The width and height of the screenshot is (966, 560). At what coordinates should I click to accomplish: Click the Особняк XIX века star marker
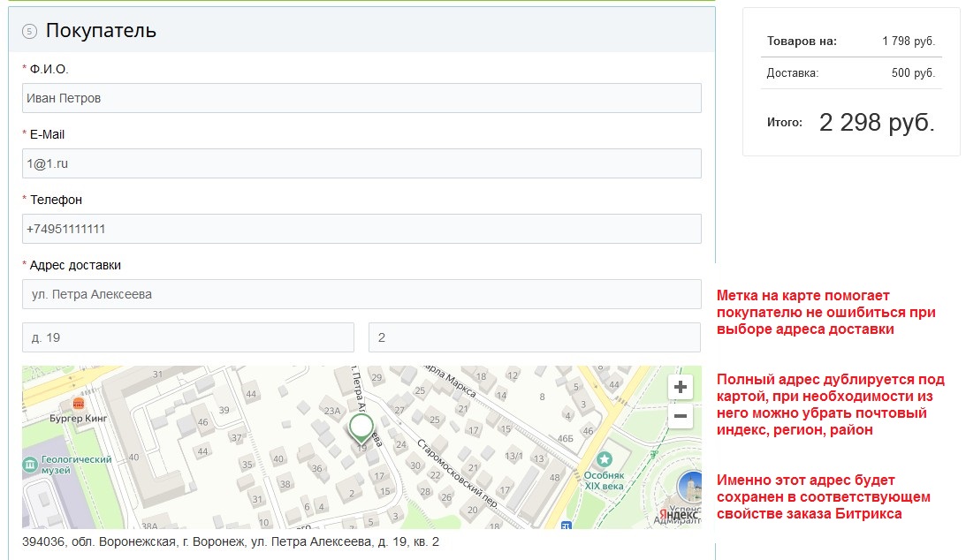[x=605, y=459]
